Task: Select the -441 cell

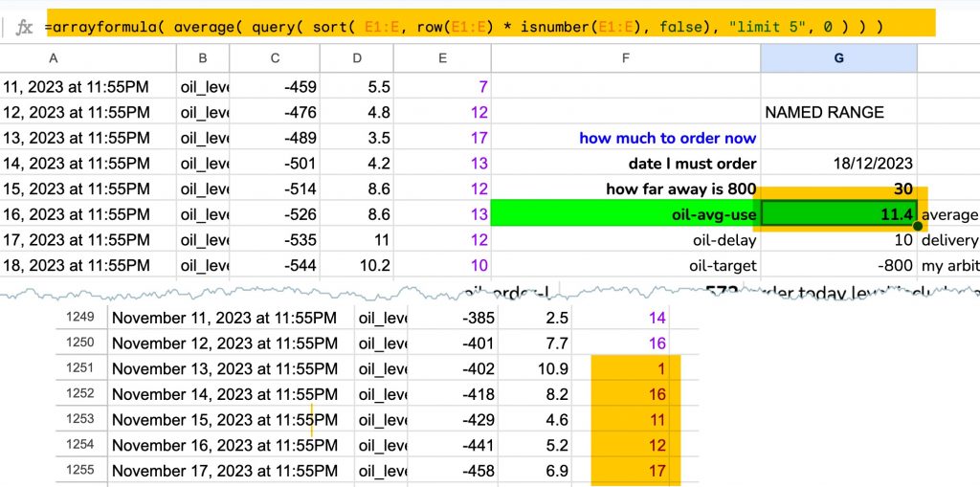Action: 453,445
